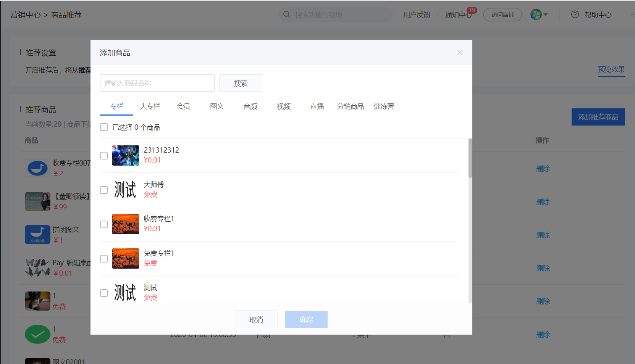Expand the account dropdown arrow beside avatar

(x=546, y=15)
